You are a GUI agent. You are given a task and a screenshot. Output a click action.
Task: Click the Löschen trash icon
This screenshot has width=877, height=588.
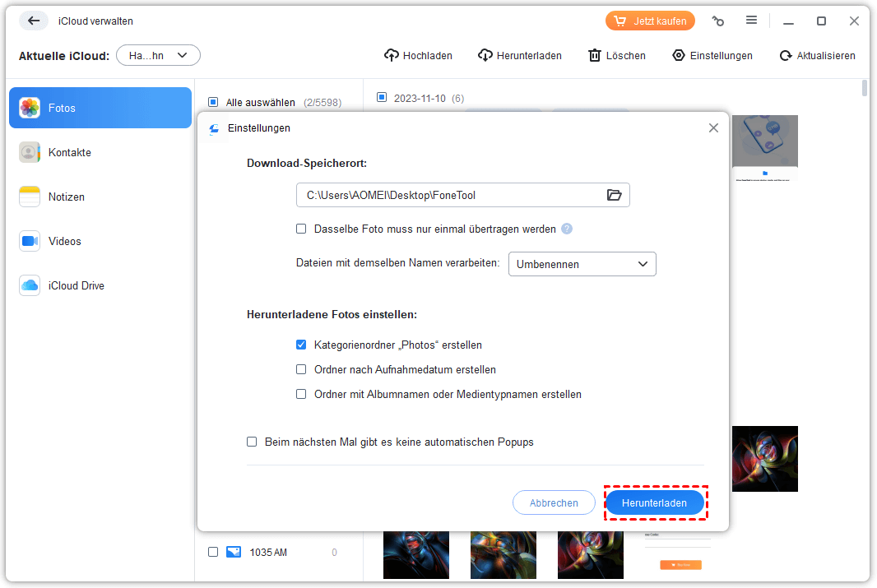tap(595, 56)
